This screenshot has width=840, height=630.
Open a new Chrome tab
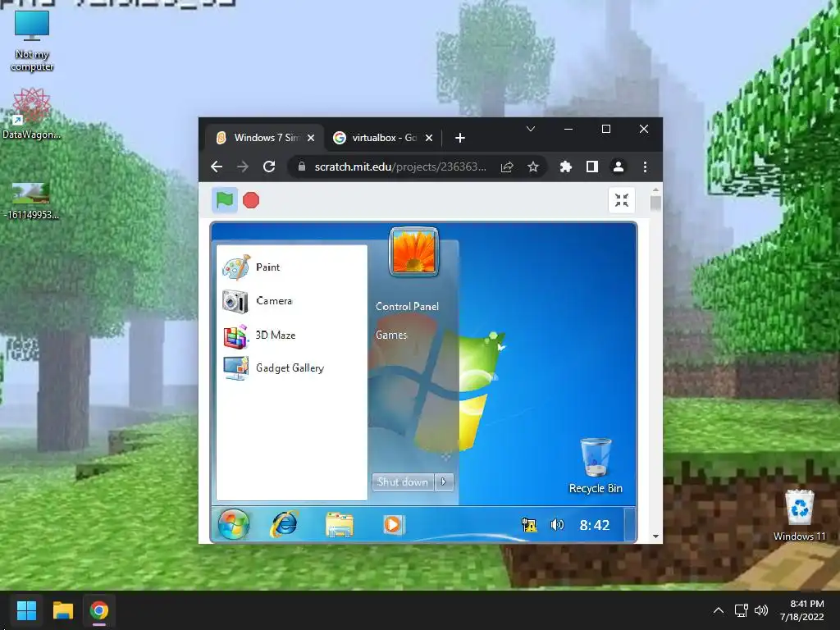click(459, 138)
